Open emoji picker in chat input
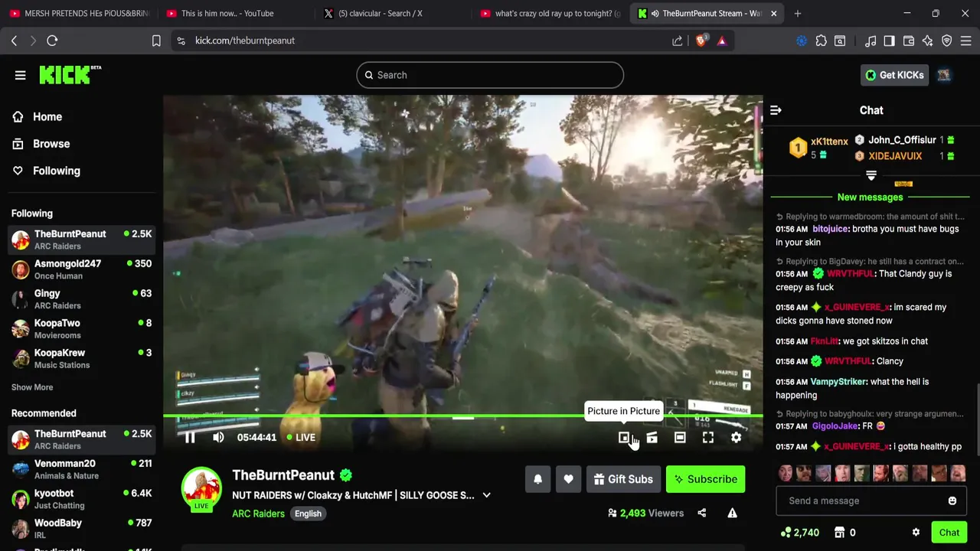 tap(952, 500)
